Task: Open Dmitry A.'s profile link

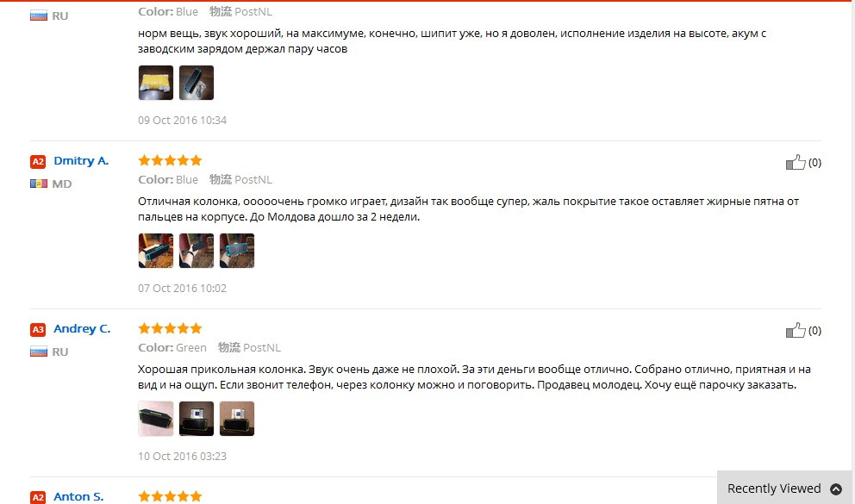Action: (x=81, y=161)
